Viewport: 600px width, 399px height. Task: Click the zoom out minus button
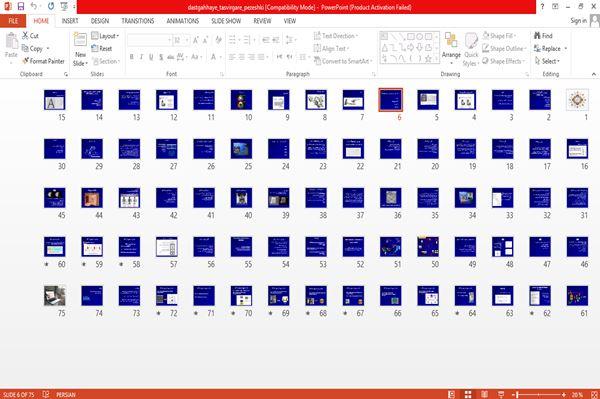(514, 394)
